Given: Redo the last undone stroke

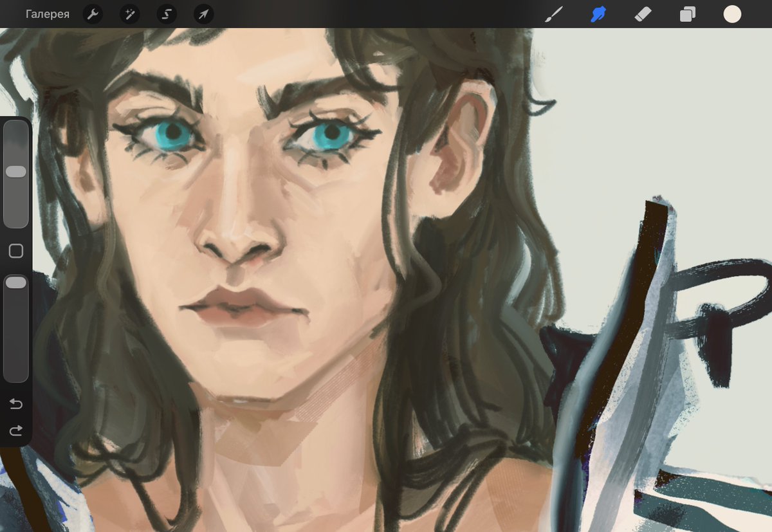Looking at the screenshot, I should [16, 430].
